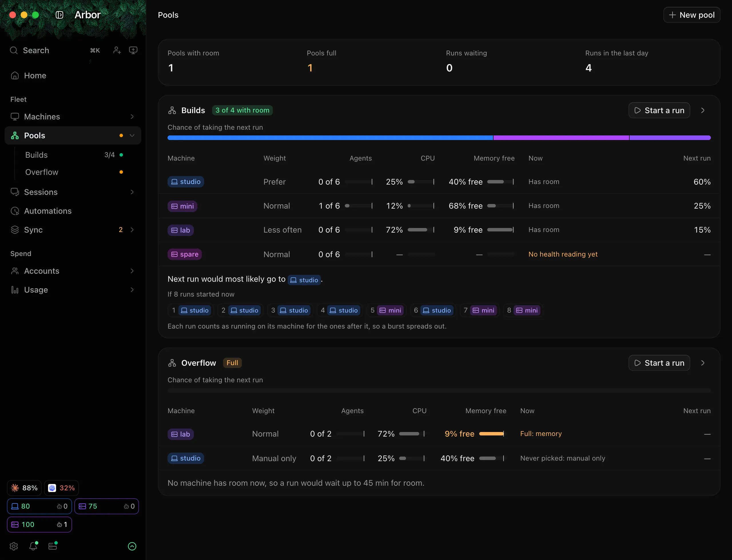Viewport: 732px width, 560px height.
Task: Click the 32% usage badge
Action: (x=61, y=488)
